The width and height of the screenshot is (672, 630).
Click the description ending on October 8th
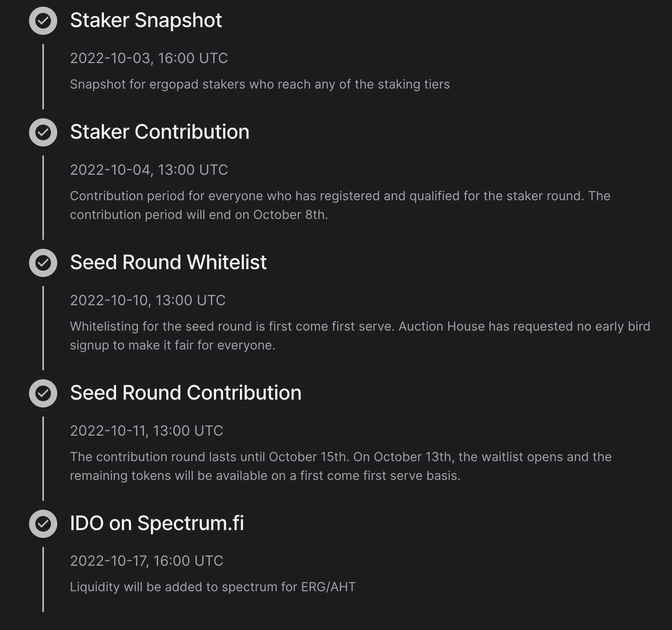[x=340, y=205]
